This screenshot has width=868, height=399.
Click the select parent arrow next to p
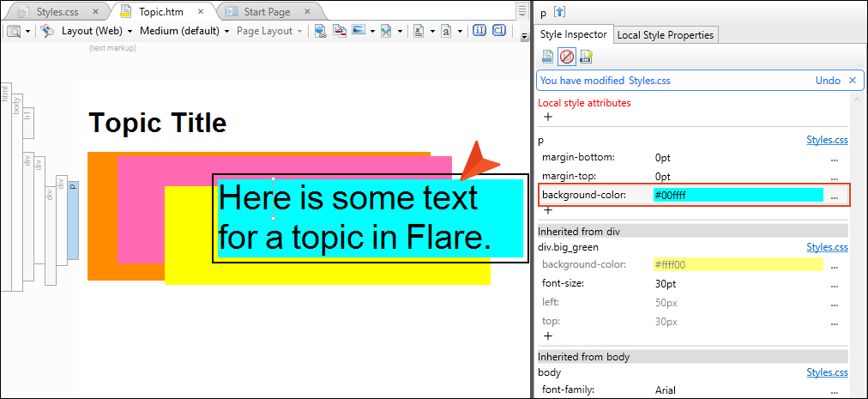pyautogui.click(x=558, y=12)
